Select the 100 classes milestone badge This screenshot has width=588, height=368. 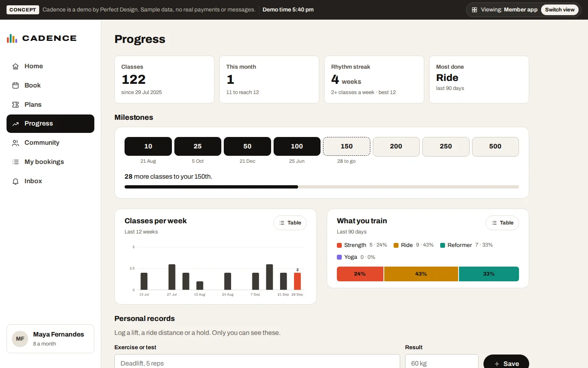297,146
